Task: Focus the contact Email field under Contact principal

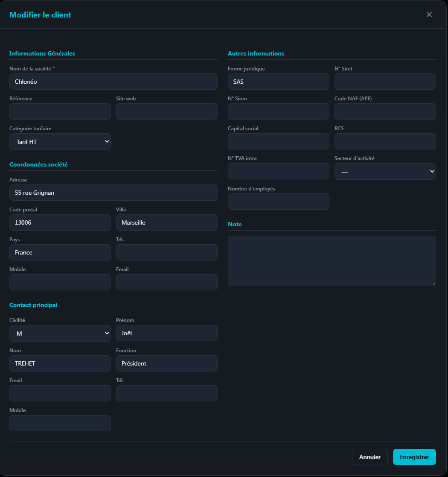Action: tap(60, 393)
